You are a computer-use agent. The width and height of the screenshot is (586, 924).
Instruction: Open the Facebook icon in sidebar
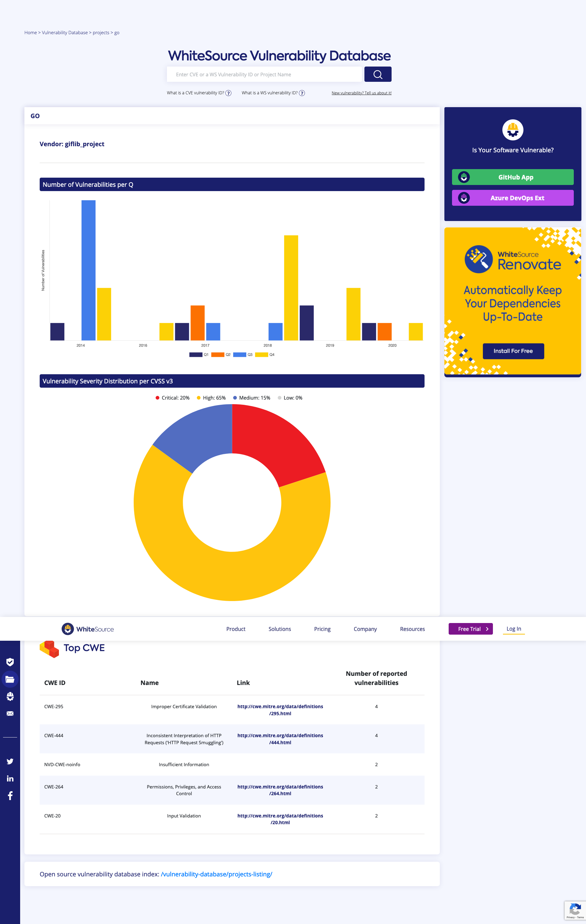(10, 795)
